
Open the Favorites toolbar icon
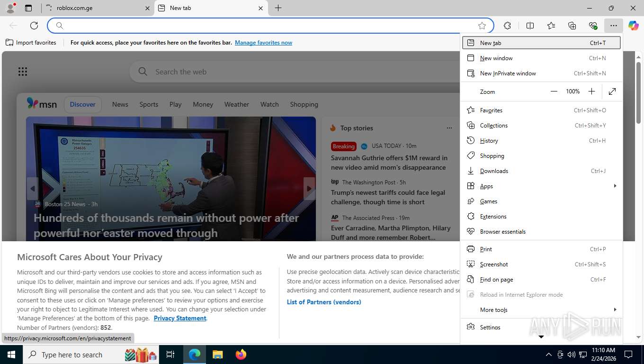coord(551,26)
